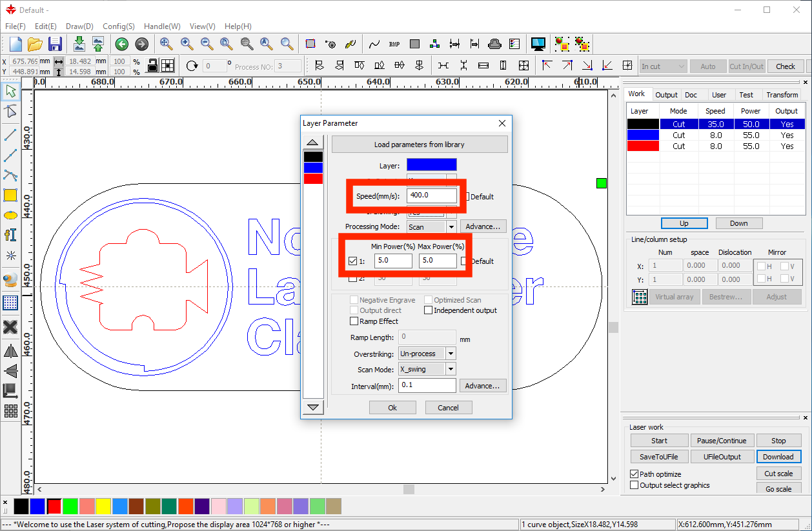The width and height of the screenshot is (812, 531).
Task: Select the Rectangle drawing tool
Action: [x=10, y=195]
